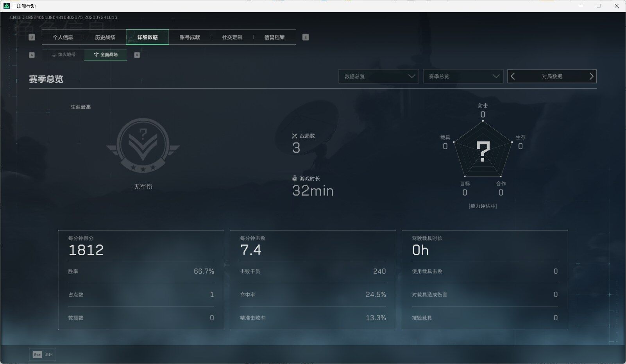Click the 生存 radar axis label

520,137
